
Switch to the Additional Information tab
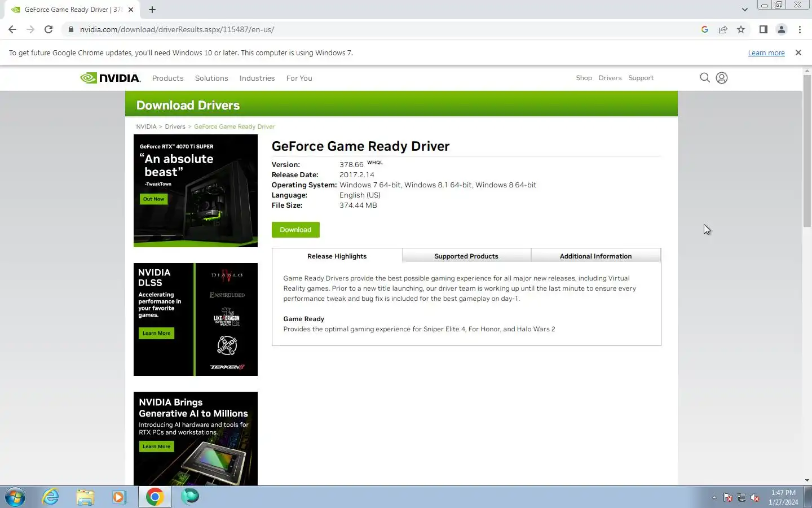(595, 256)
